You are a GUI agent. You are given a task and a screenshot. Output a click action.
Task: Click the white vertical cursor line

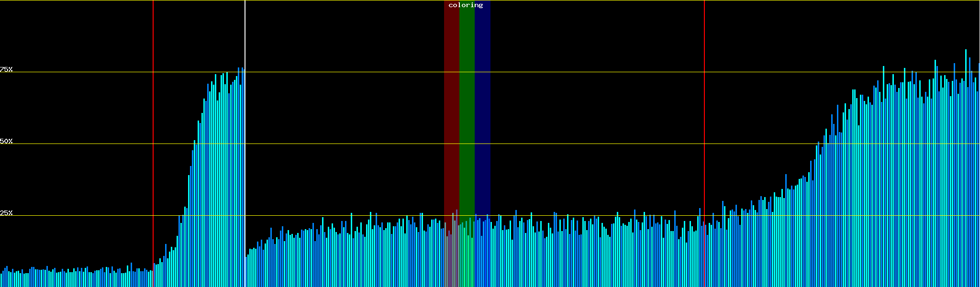[x=245, y=38]
